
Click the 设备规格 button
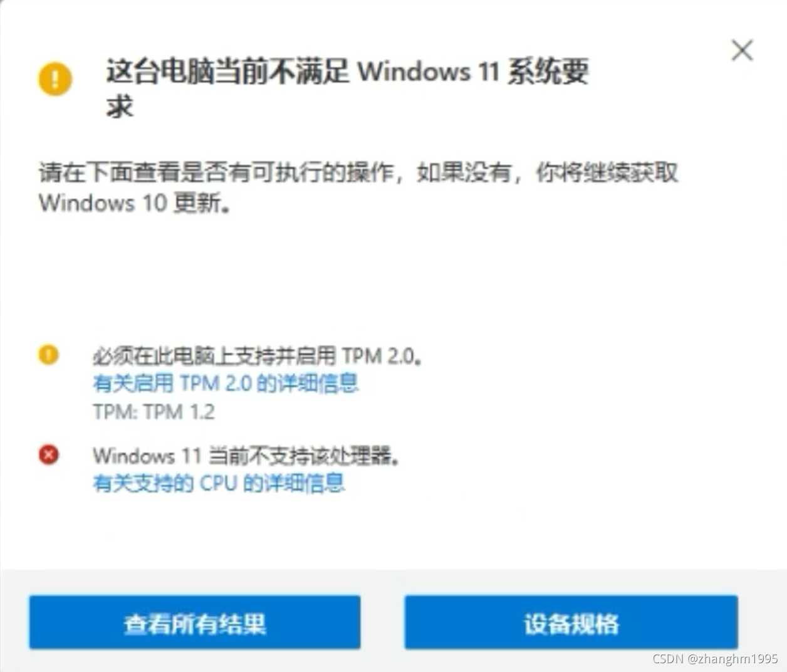pos(571,622)
